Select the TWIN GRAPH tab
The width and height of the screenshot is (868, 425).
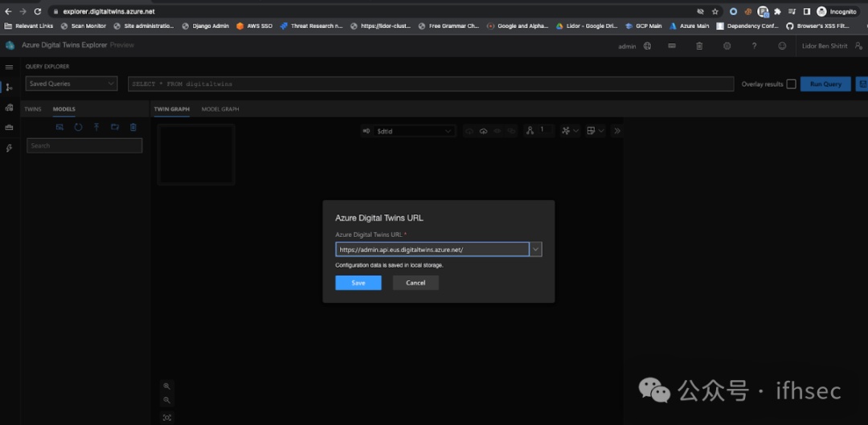[172, 109]
